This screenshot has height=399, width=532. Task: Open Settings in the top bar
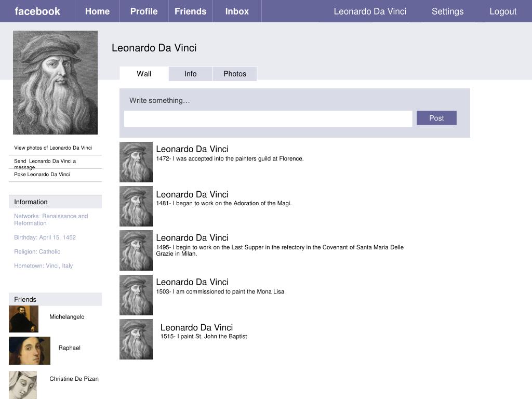pyautogui.click(x=447, y=11)
